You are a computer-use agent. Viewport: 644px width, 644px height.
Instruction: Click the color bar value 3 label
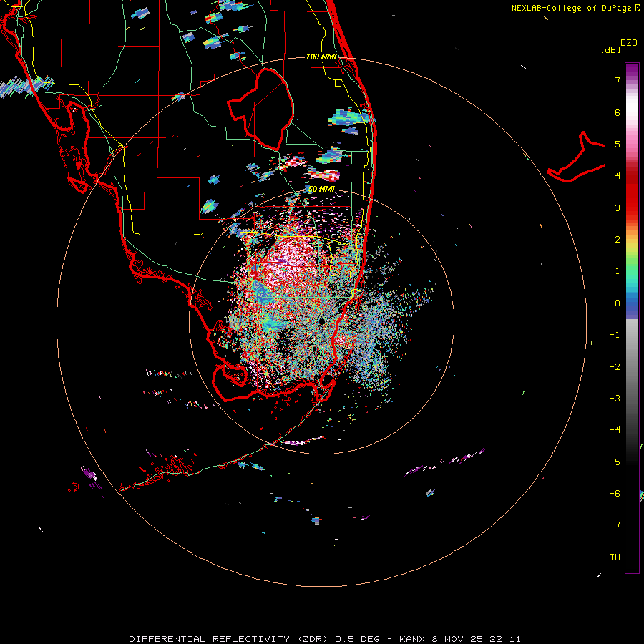pyautogui.click(x=618, y=208)
